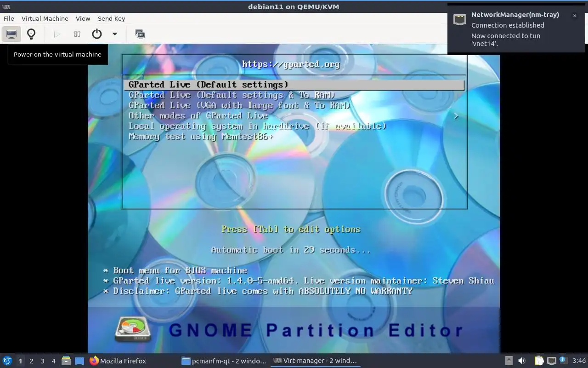Expand submenu arrow beside Other modes entry

[x=456, y=116]
